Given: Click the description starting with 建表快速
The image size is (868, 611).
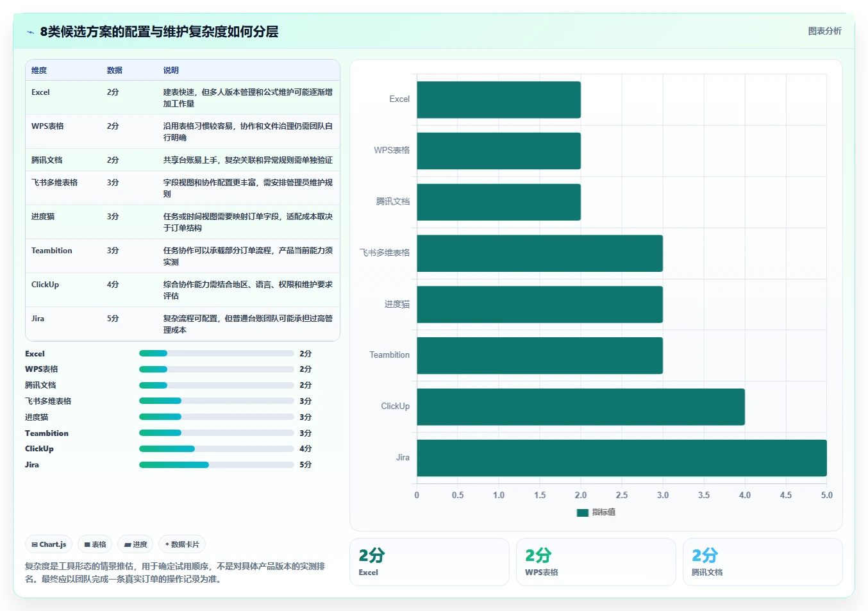Looking at the screenshot, I should pos(248,98).
